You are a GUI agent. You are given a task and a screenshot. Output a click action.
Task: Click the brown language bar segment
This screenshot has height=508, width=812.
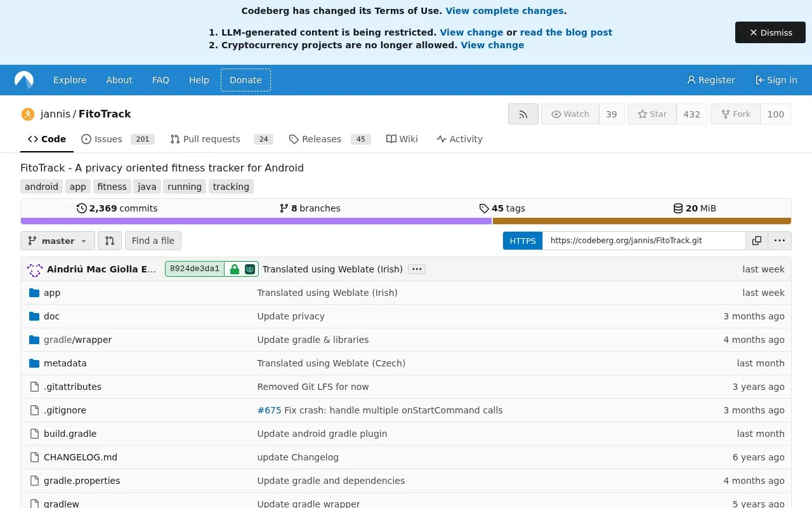(642, 221)
